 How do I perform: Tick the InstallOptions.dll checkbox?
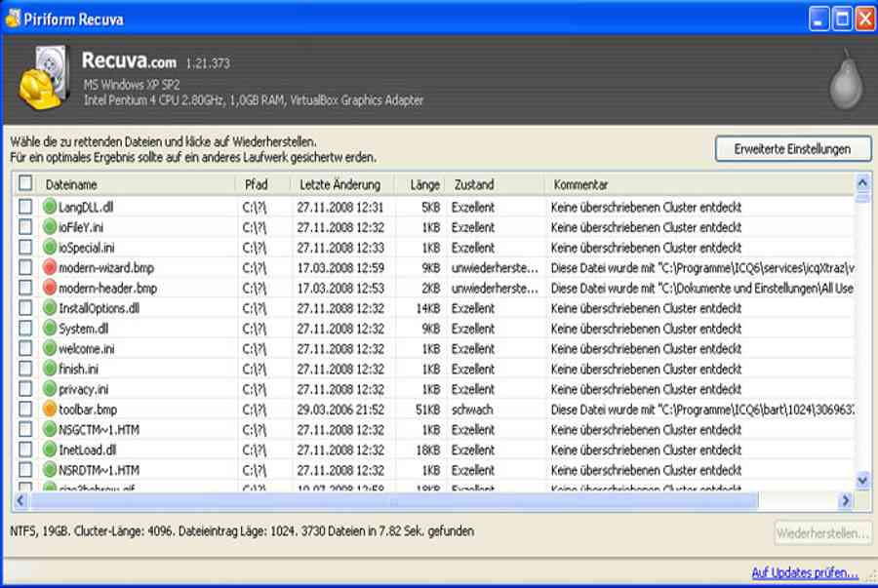(x=25, y=308)
